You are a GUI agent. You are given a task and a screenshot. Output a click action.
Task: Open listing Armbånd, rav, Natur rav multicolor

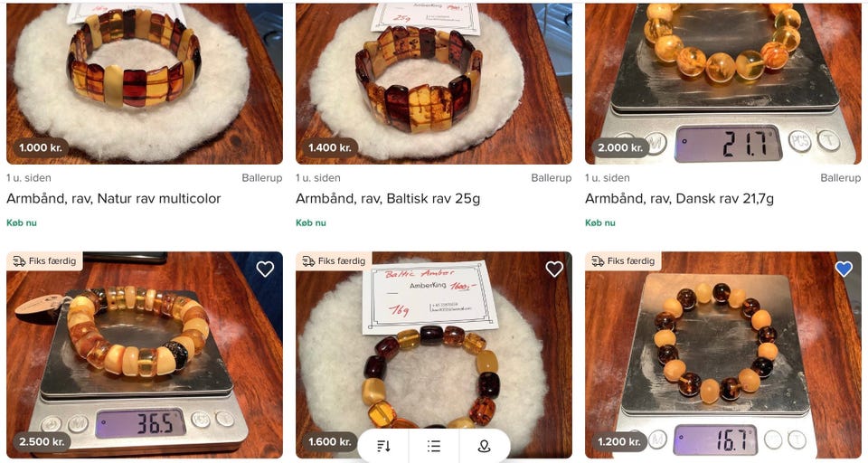pos(114,198)
